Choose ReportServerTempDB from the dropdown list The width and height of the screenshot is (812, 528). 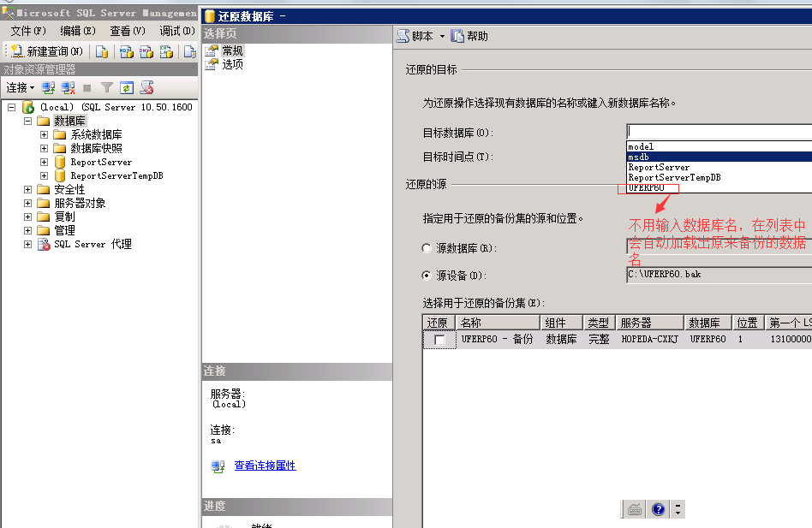click(x=719, y=177)
